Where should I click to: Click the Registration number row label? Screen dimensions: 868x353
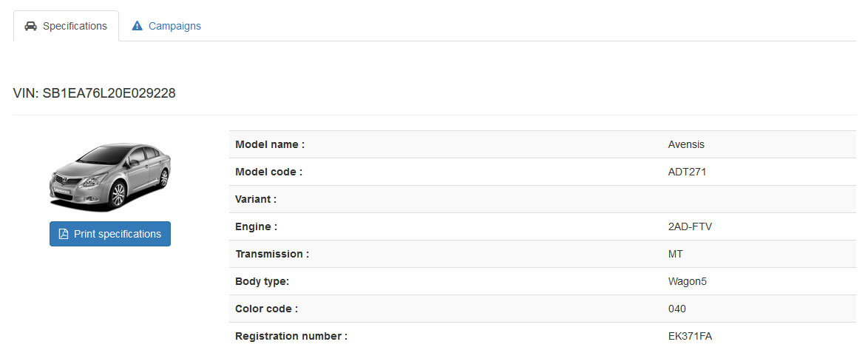point(291,336)
